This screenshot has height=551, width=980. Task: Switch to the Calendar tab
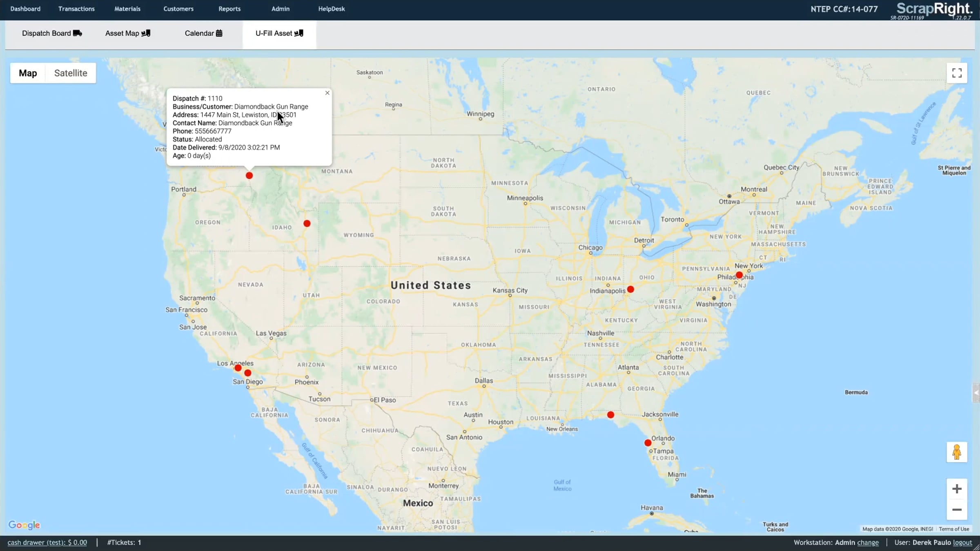point(203,33)
